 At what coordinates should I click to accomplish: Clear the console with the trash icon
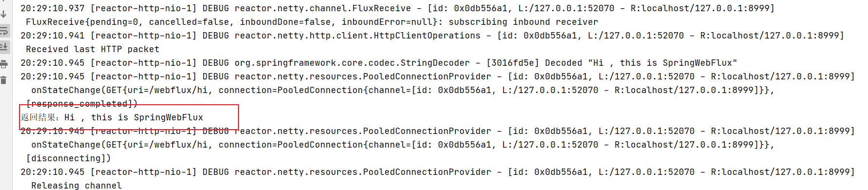[x=4, y=80]
